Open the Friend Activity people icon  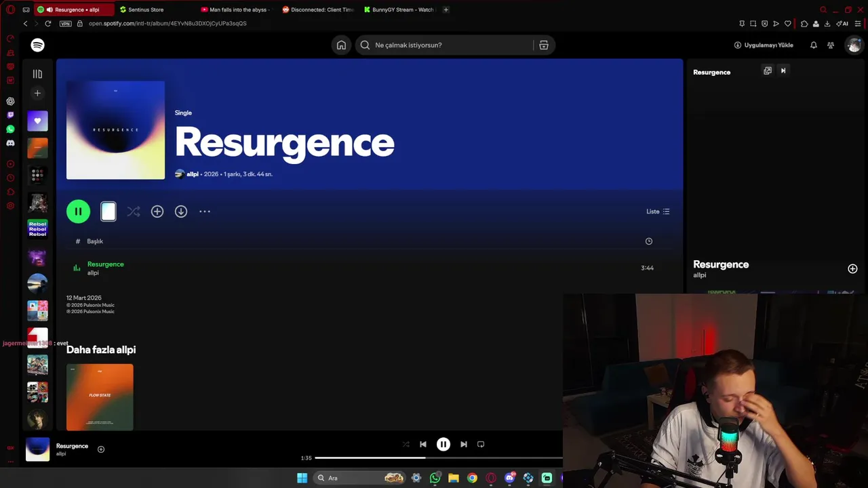831,45
